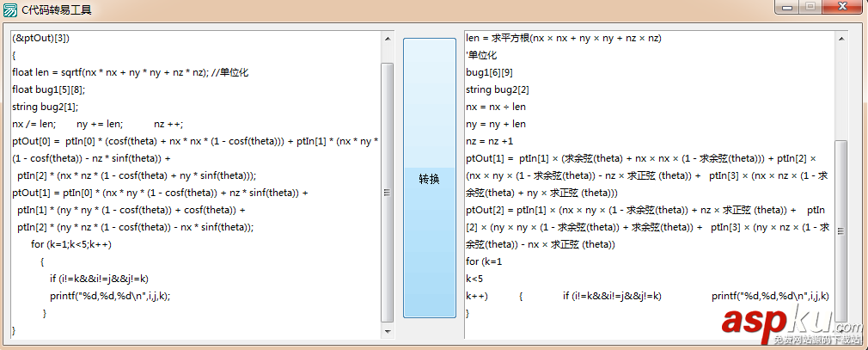Viewport: 868px width, 350px height.
Task: Click 'len = 求平方根' line in output
Action: pyautogui.click(x=564, y=38)
